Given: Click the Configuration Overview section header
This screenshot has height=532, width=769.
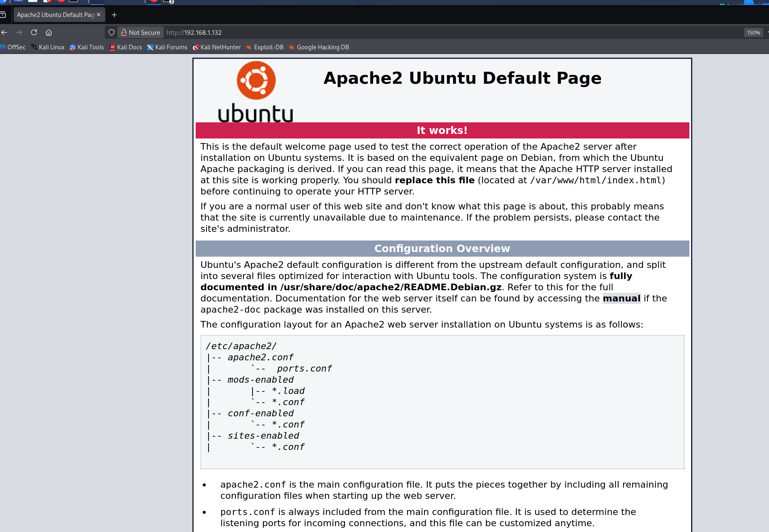Looking at the screenshot, I should [x=442, y=248].
